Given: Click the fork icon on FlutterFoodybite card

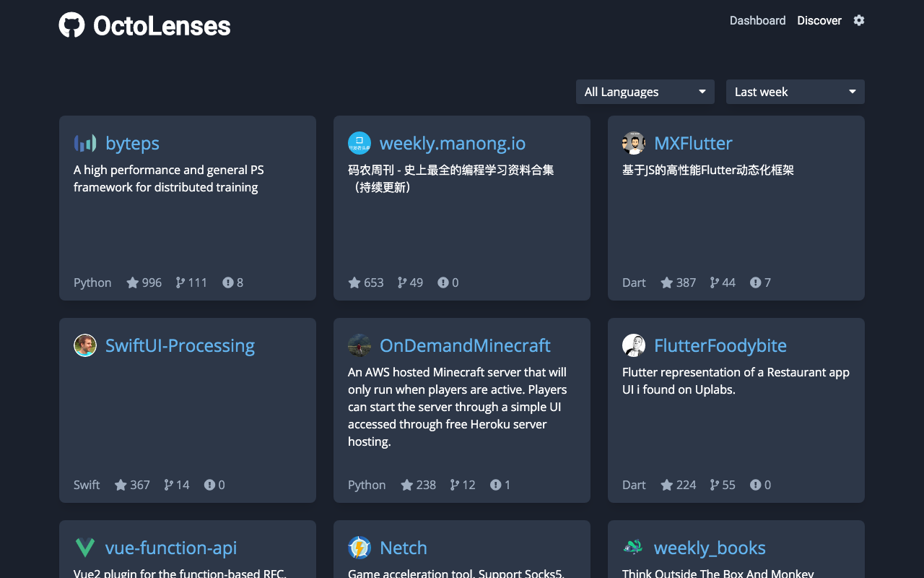Looking at the screenshot, I should point(715,485).
